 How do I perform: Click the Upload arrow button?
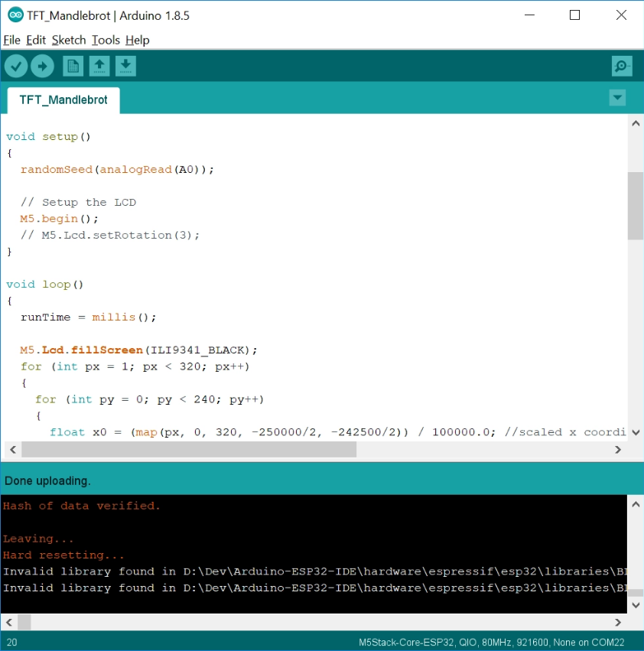click(x=42, y=66)
